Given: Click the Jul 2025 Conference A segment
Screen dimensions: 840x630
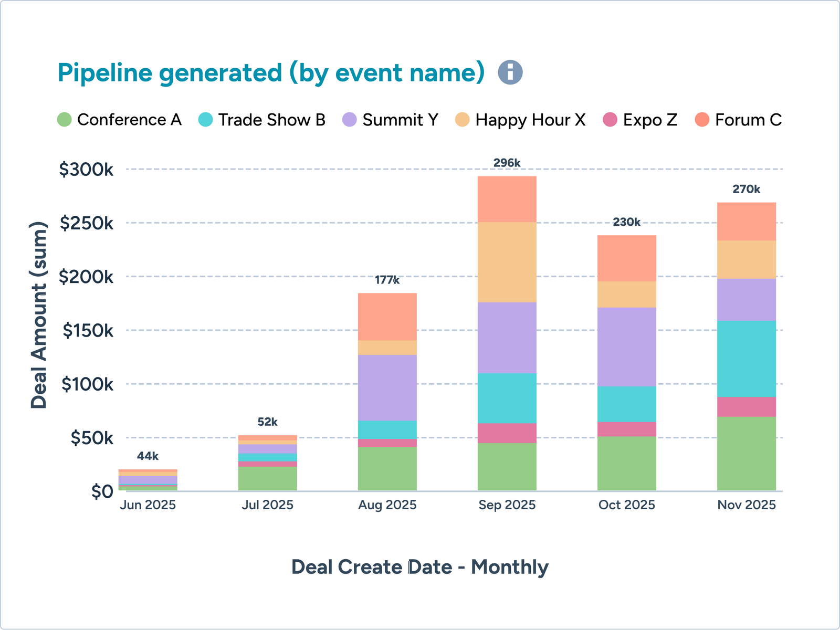Looking at the screenshot, I should (x=268, y=478).
